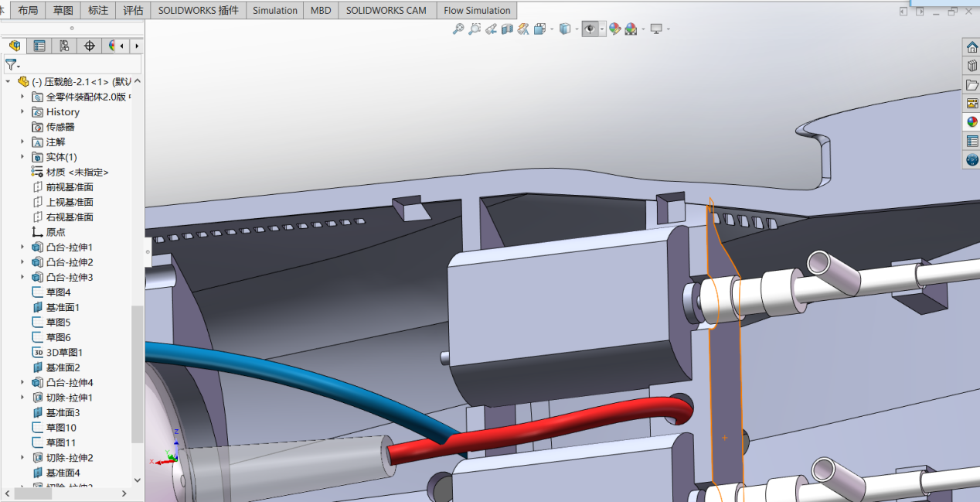This screenshot has width=980, height=502.
Task: Click Zoom to Fit in view toolbar
Action: pos(458,29)
